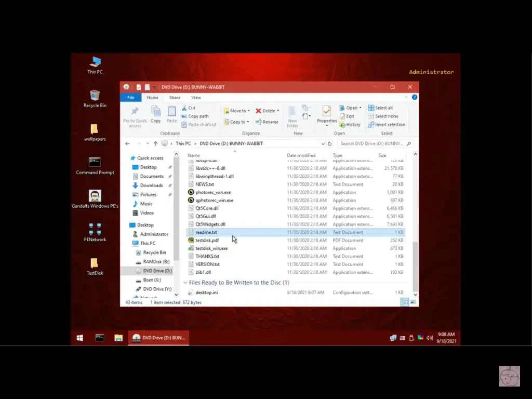Click Select none in ribbon
The height and width of the screenshot is (399, 532).
tap(383, 116)
